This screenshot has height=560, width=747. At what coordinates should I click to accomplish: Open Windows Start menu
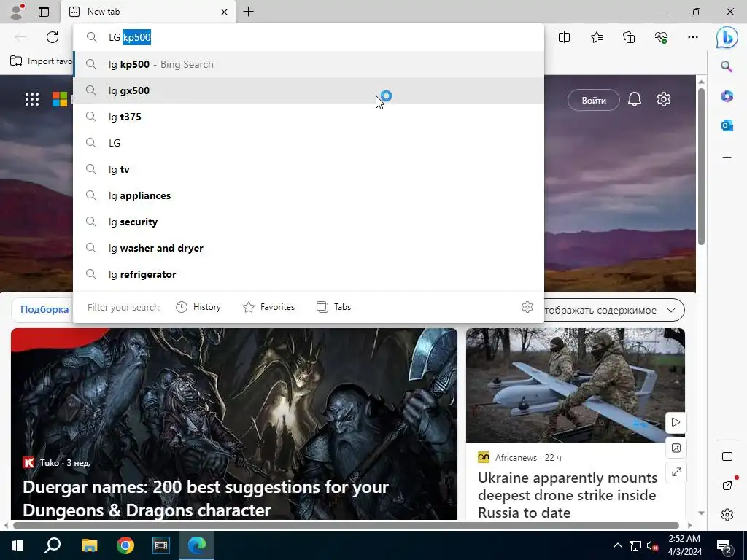coord(18,545)
